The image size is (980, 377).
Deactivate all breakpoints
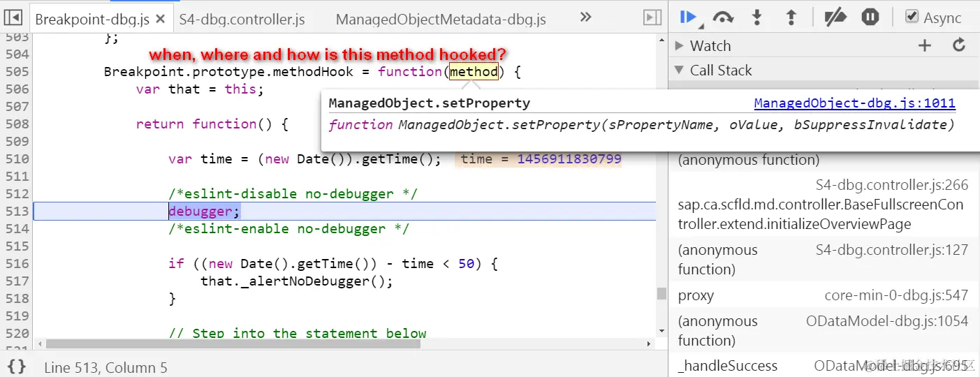point(835,17)
